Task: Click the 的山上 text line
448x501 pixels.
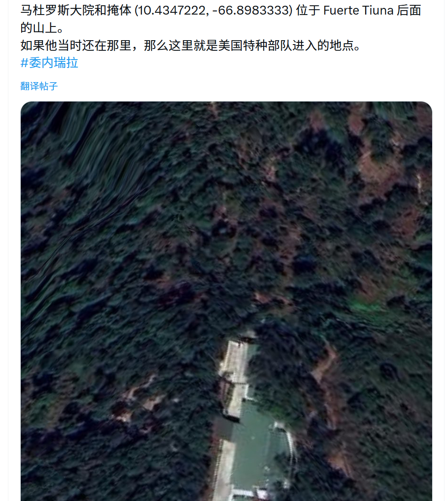Action: 42,28
